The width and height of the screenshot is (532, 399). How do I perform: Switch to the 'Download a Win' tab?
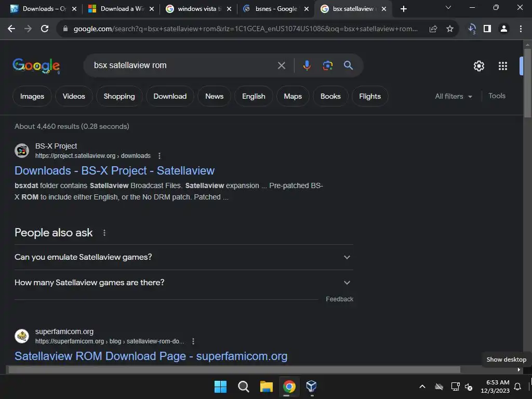coord(121,9)
